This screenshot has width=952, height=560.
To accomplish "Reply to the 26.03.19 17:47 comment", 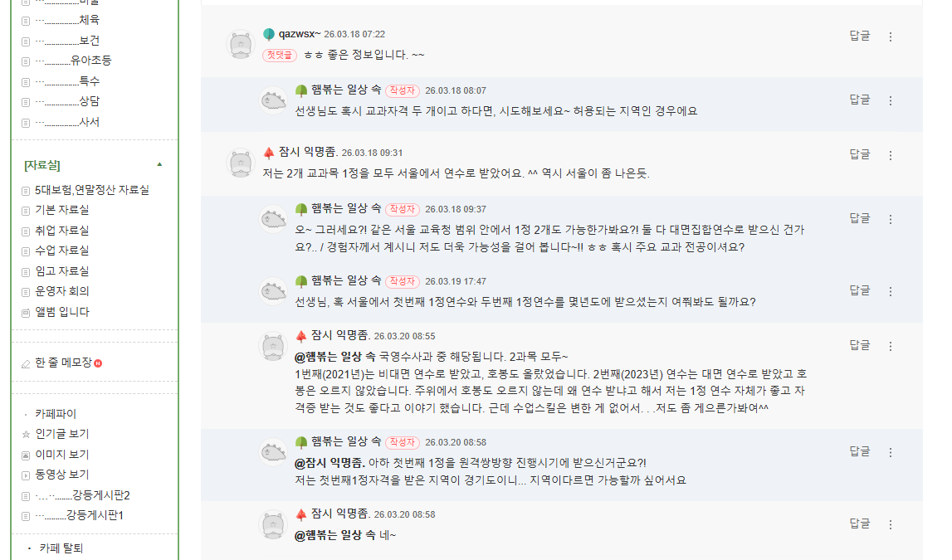I will [860, 290].
